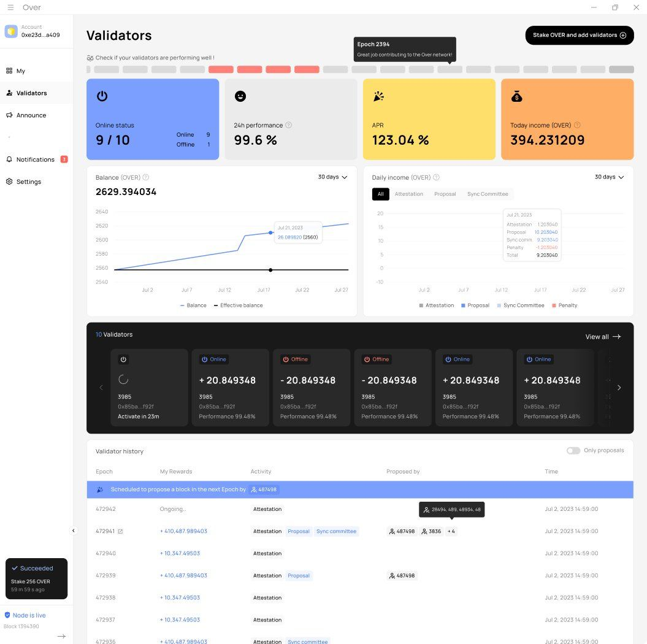Click the Settings gear icon in sidebar

(9, 182)
